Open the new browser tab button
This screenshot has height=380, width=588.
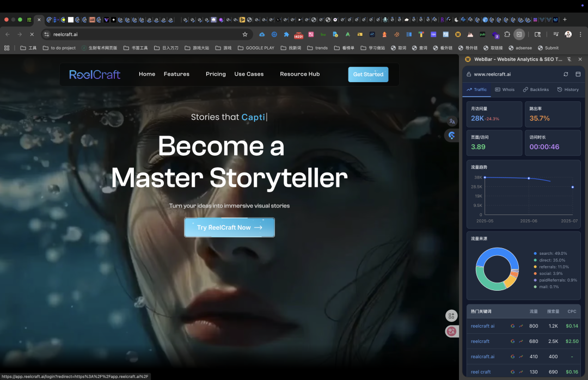tap(565, 20)
